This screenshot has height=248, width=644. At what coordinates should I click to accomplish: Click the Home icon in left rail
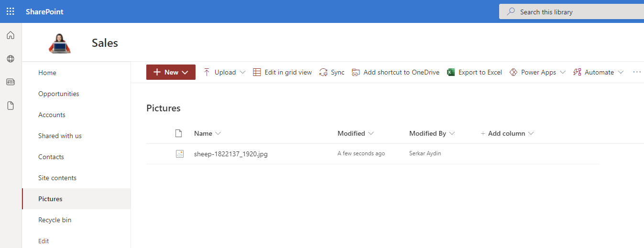coord(11,35)
